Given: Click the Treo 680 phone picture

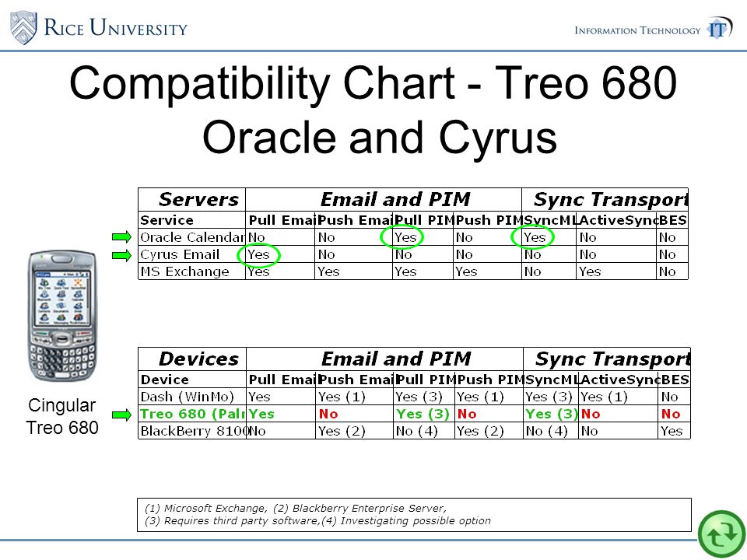Looking at the screenshot, I should [62, 317].
